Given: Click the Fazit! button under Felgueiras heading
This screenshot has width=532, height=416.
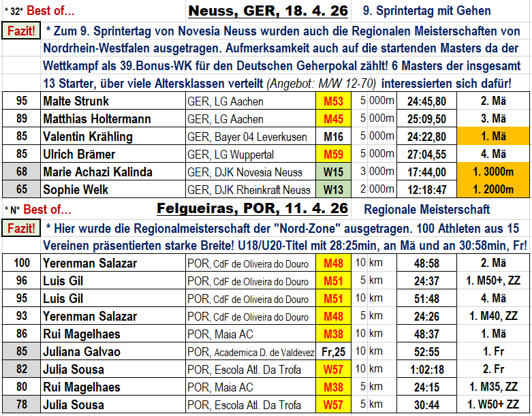Looking at the screenshot, I should [x=21, y=227].
